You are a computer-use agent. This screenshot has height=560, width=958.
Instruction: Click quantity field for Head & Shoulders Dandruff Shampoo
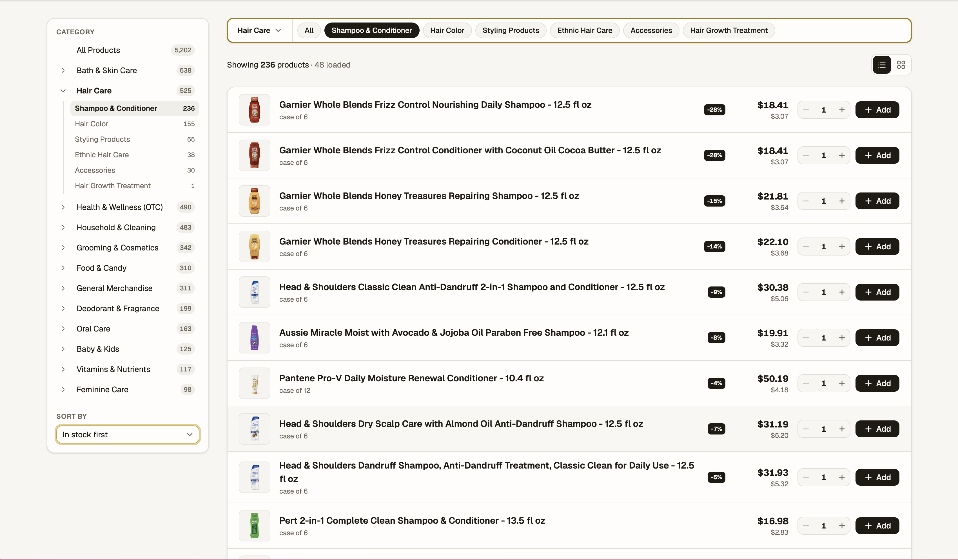pos(824,477)
